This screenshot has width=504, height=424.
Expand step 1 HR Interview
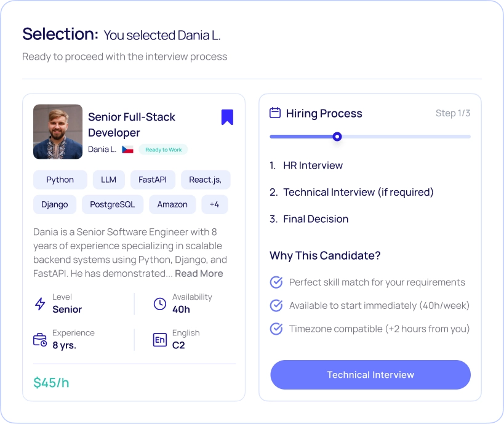313,165
